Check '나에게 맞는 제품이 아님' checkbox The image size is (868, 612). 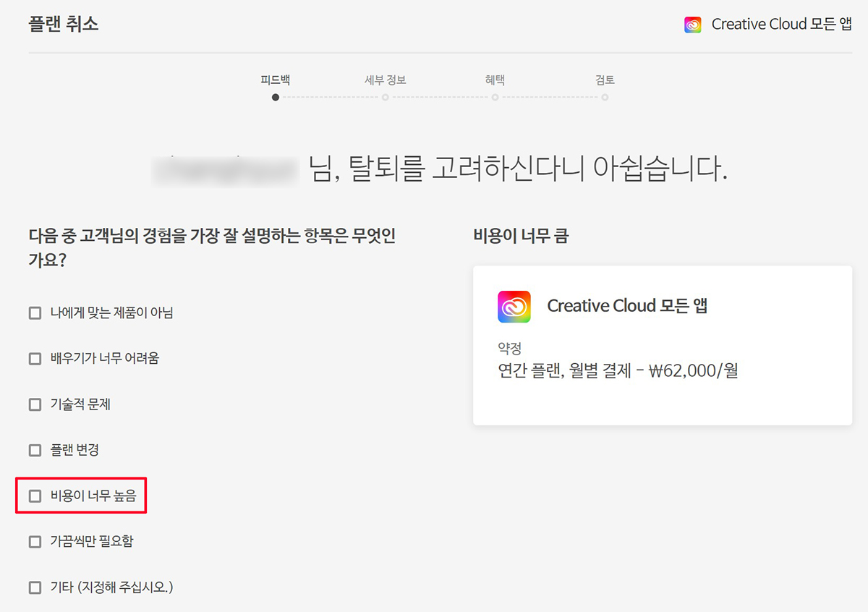pos(35,313)
